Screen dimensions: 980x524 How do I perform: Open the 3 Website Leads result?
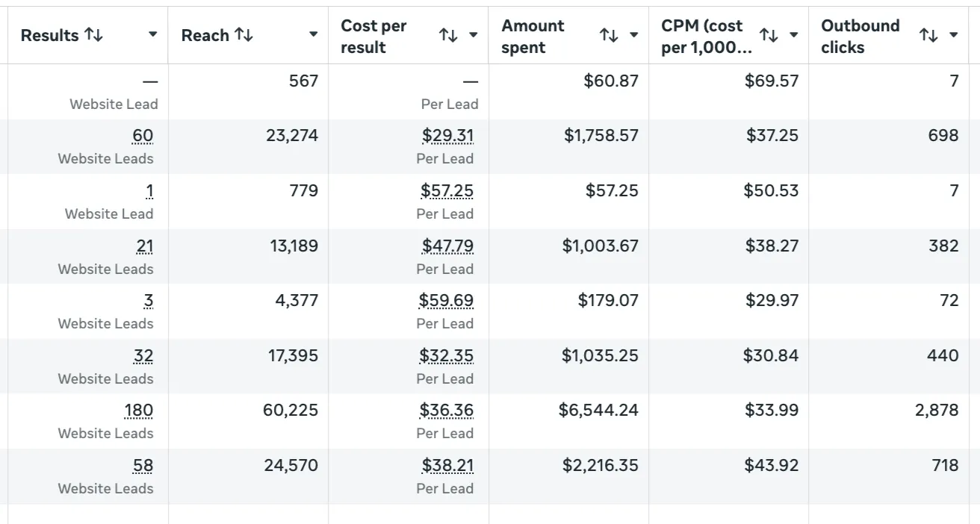tap(149, 301)
